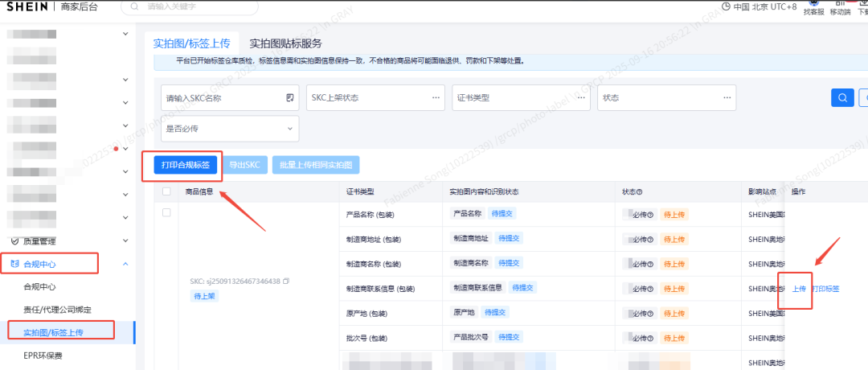Open the 证书类型 filter dropdown
The height and width of the screenshot is (370, 868).
tap(521, 97)
